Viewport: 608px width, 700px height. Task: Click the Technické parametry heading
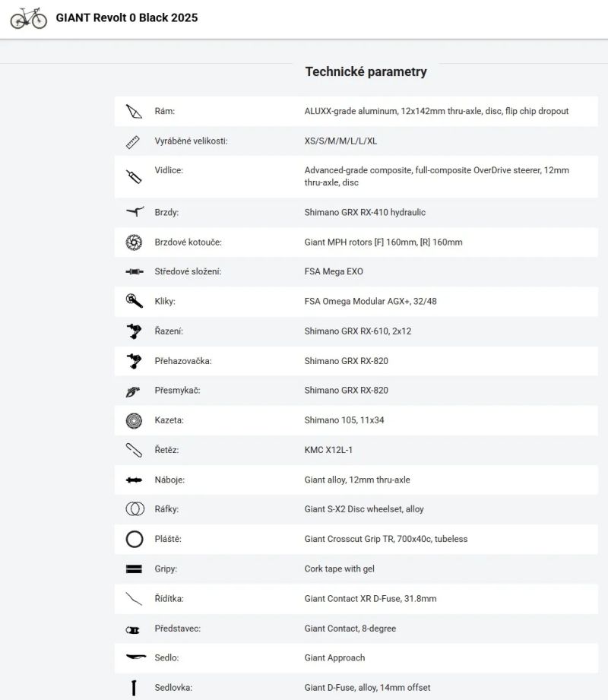[x=366, y=71]
